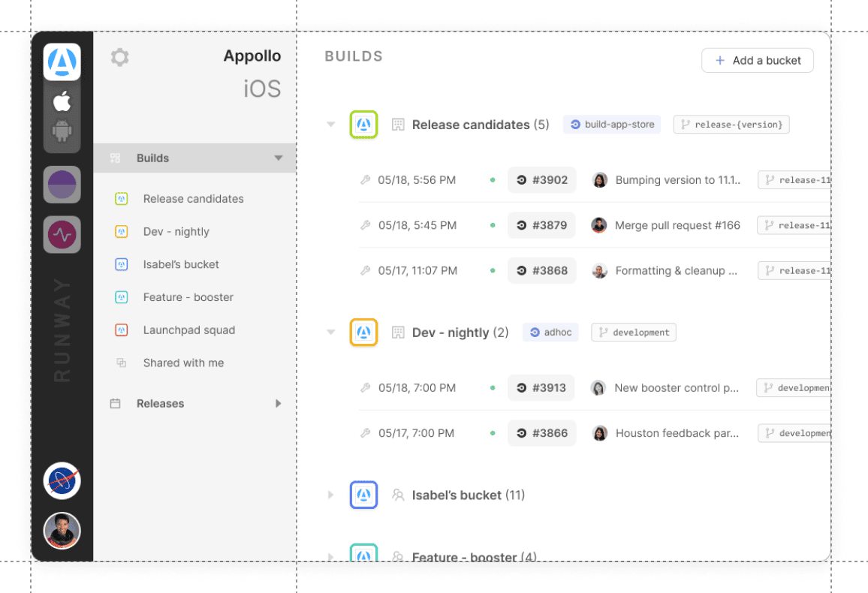Click New booster control commit message
The image size is (868, 593).
coord(677,388)
